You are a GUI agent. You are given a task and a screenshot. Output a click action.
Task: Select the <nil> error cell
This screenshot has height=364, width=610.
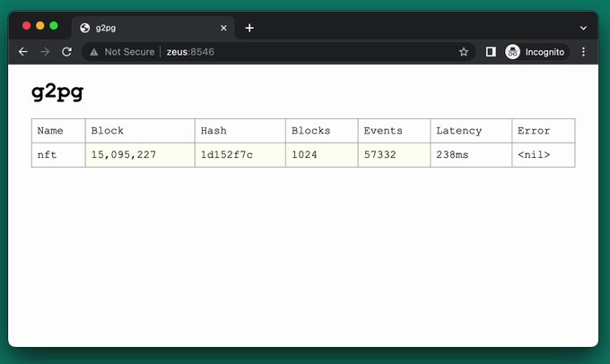[544, 155]
